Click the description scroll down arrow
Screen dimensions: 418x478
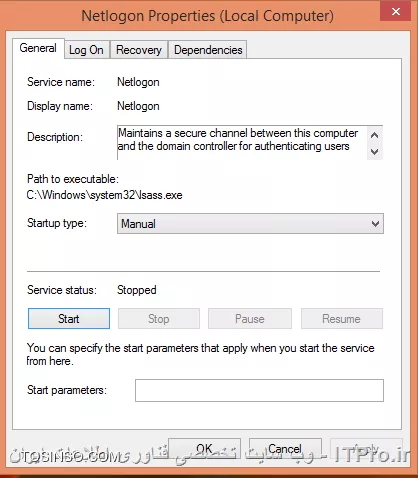tap(375, 152)
